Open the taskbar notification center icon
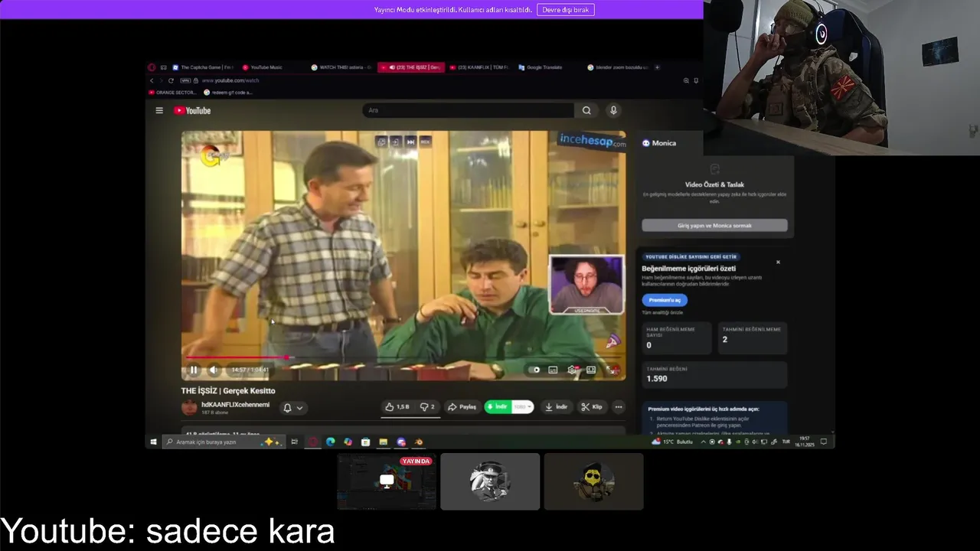This screenshot has height=551, width=980. [x=824, y=442]
